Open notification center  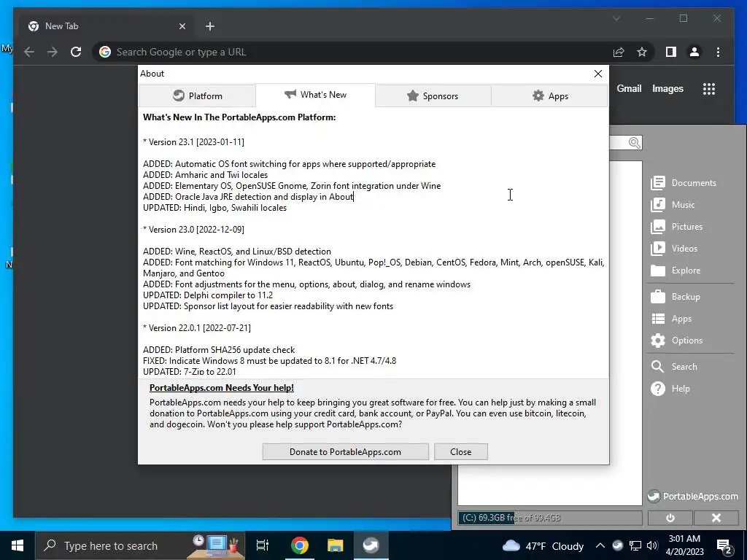coord(724,545)
